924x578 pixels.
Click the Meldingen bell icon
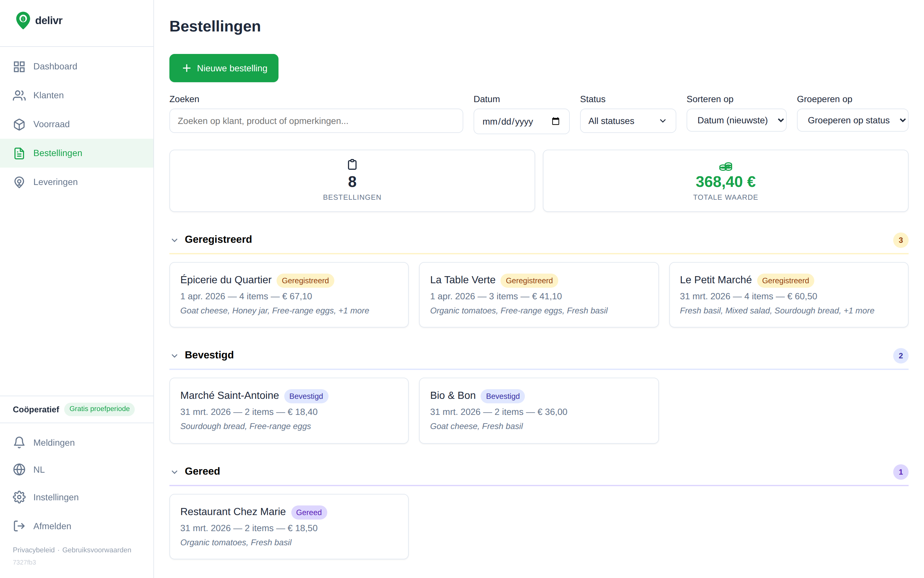tap(19, 443)
